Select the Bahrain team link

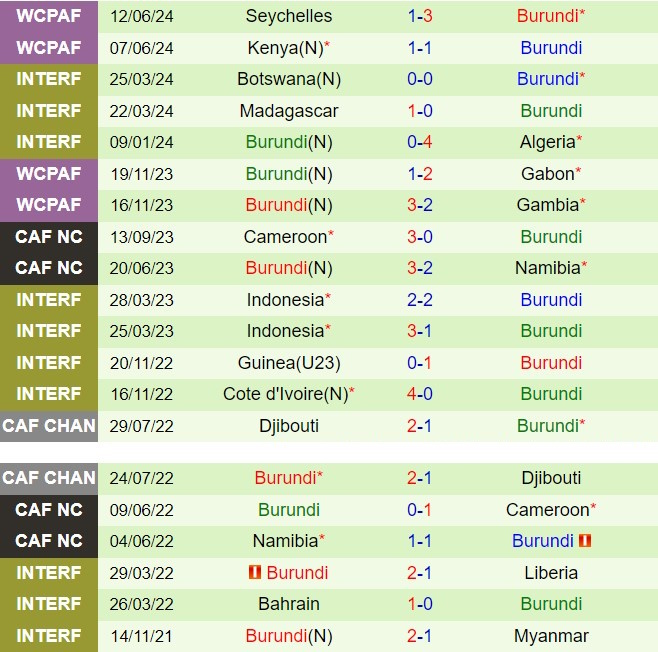click(289, 604)
